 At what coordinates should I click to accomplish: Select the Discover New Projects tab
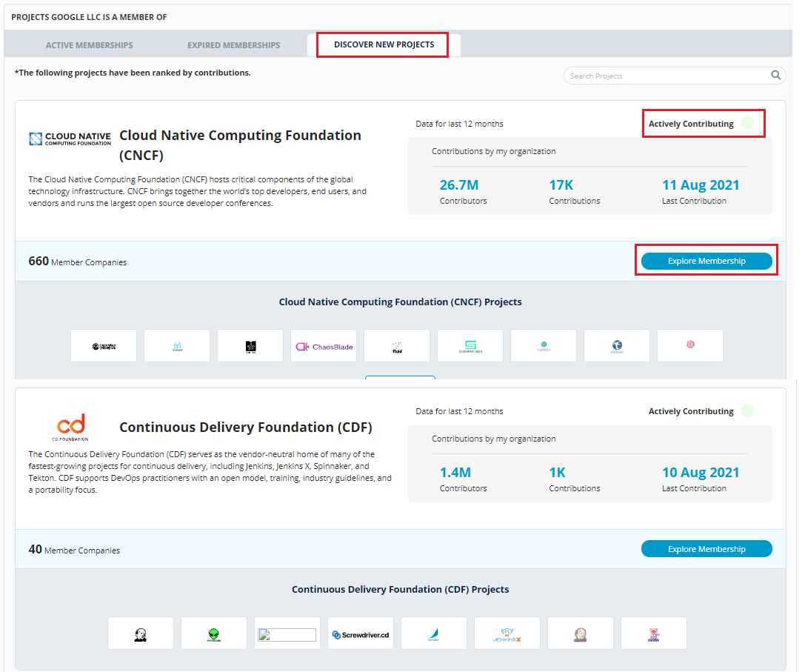[384, 44]
